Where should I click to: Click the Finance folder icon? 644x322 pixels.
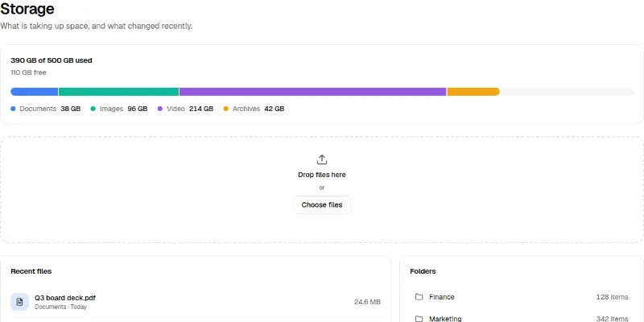click(x=419, y=296)
